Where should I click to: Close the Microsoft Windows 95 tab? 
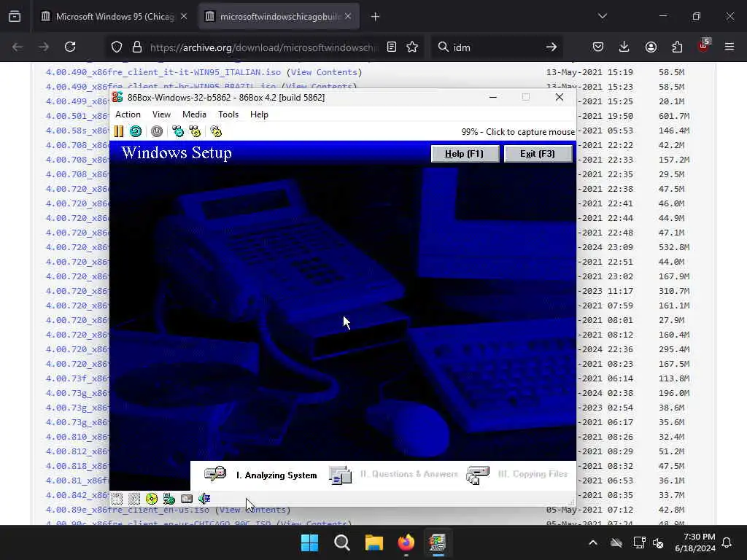click(x=184, y=17)
